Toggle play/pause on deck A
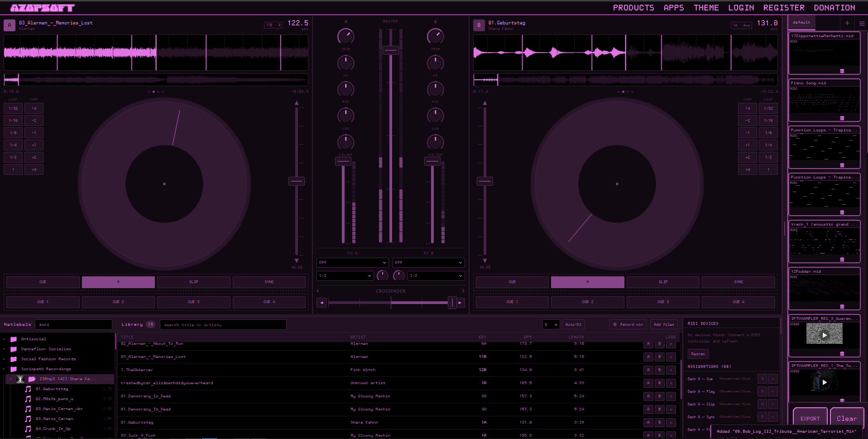The width and height of the screenshot is (868, 439). pyautogui.click(x=118, y=282)
